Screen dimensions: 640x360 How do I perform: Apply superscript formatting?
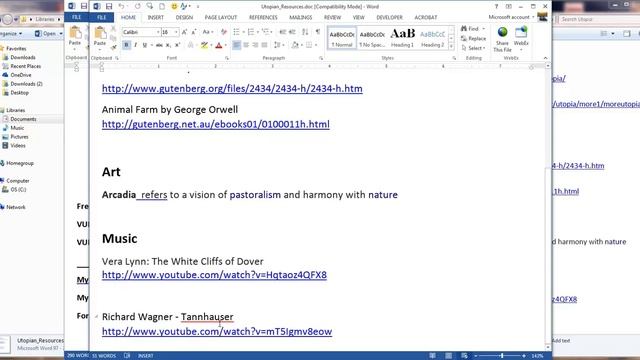[x=177, y=45]
